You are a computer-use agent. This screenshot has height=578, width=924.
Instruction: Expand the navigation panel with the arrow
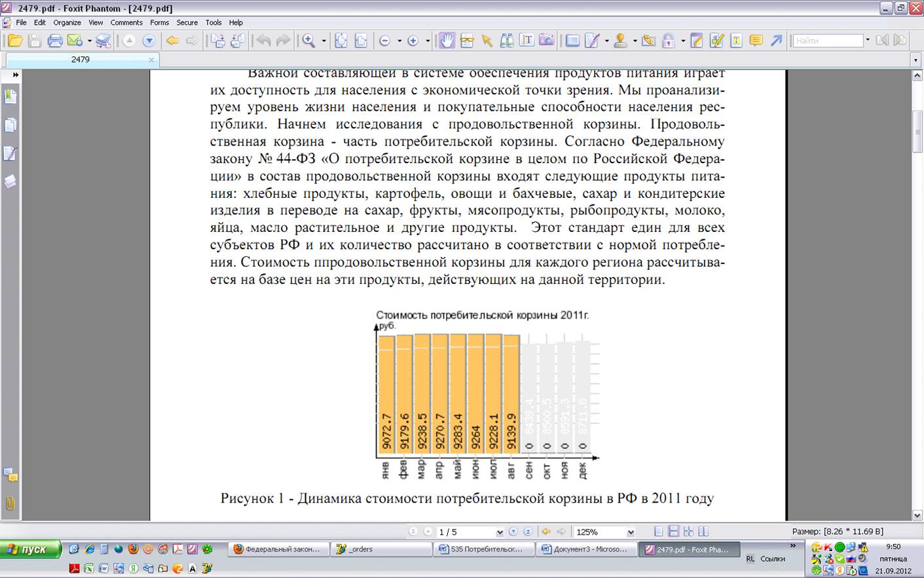(x=15, y=75)
